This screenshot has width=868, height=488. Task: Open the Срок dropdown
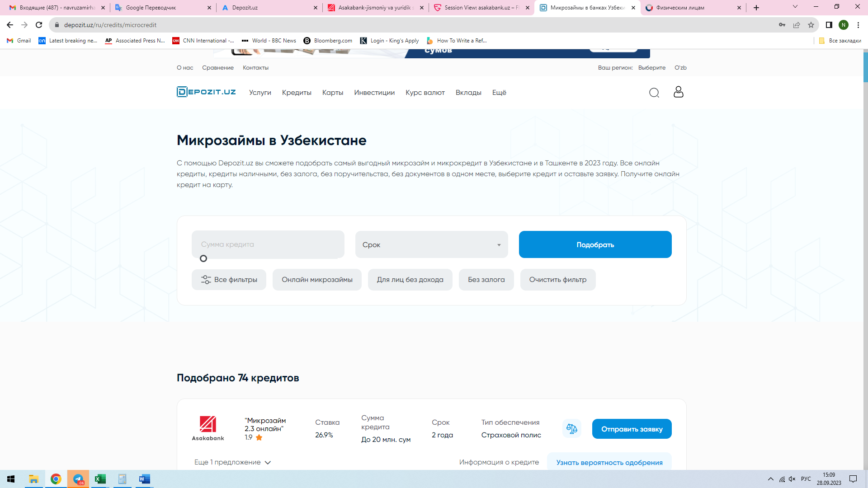[431, 244]
